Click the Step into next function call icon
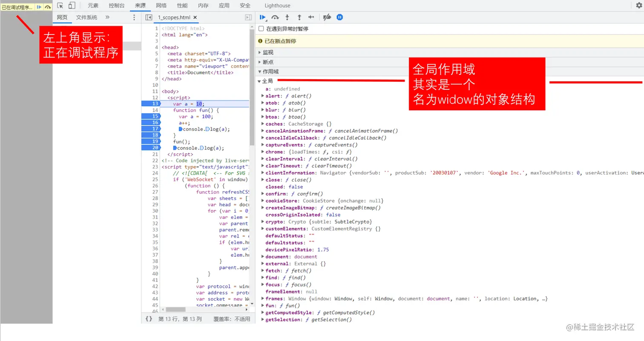 click(x=286, y=17)
